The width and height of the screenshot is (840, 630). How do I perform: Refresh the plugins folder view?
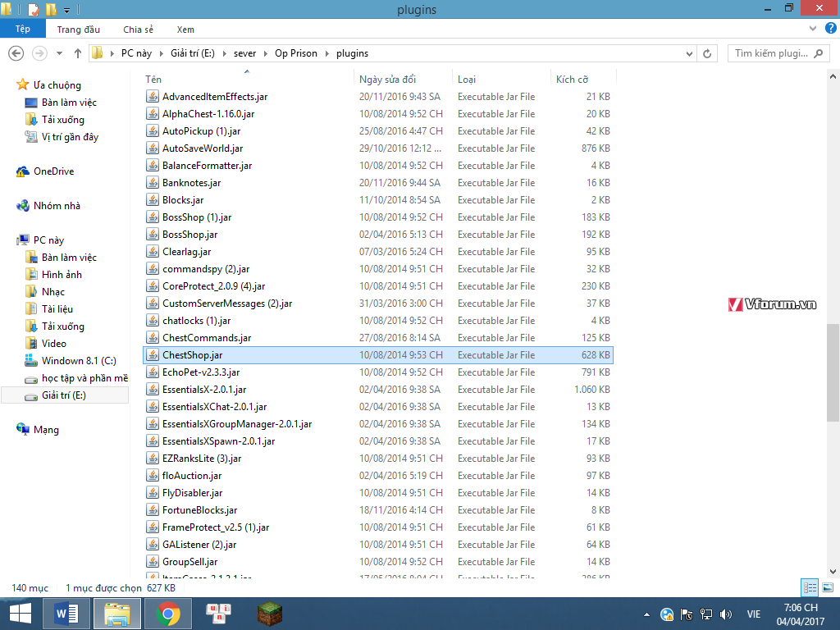[x=707, y=53]
